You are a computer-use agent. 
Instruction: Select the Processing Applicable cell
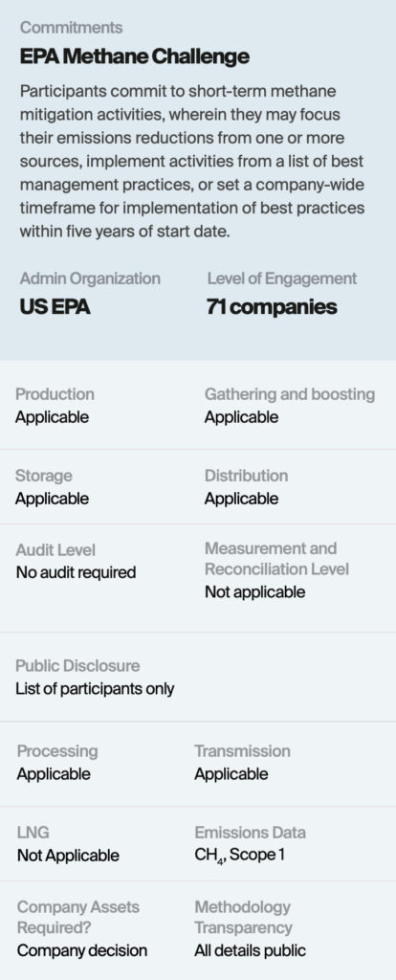coord(57,763)
